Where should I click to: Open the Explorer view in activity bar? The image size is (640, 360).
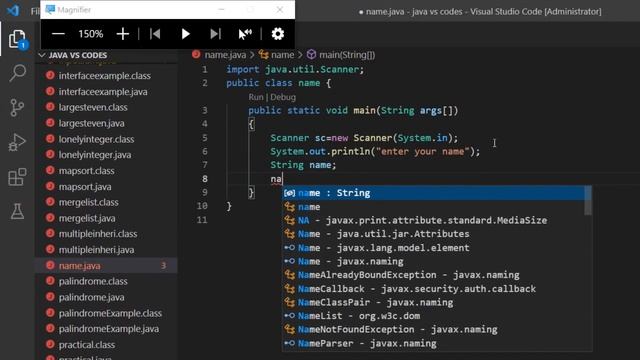[17, 39]
